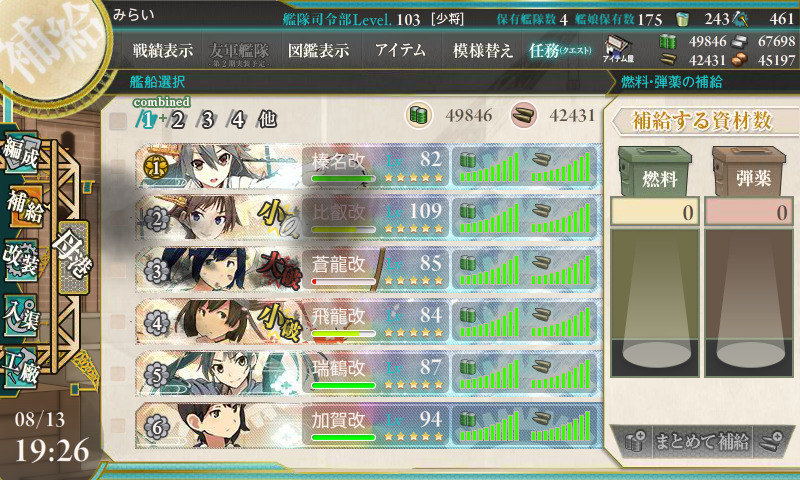Screen dimensions: 800x480
Task: Switch to fleet tab 2
Action: coord(177,120)
